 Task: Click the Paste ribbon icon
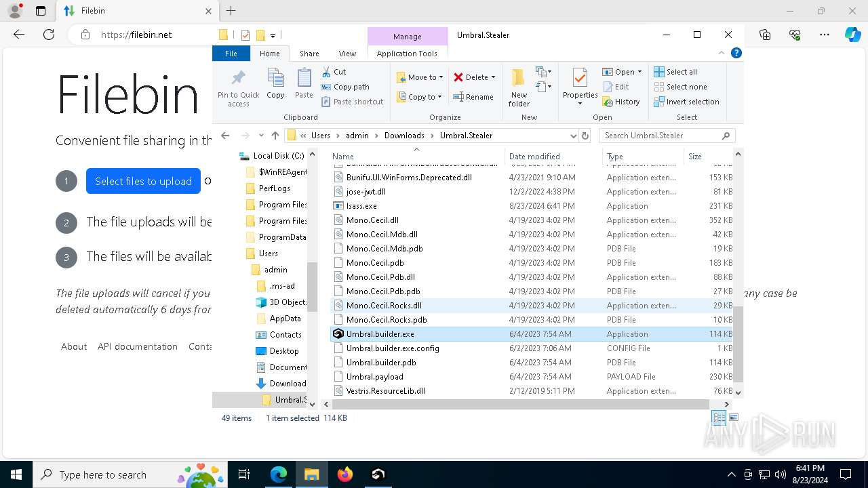point(304,84)
